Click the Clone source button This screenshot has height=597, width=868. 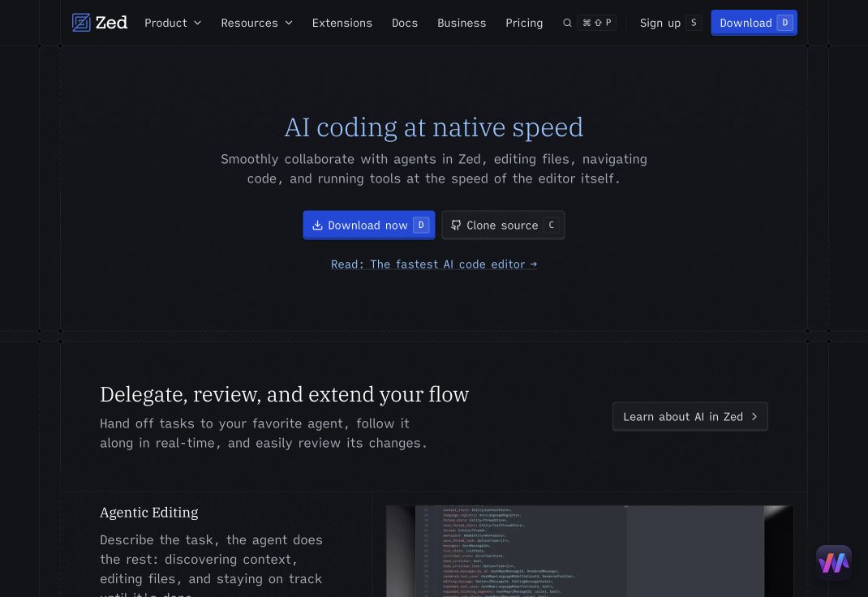(503, 225)
